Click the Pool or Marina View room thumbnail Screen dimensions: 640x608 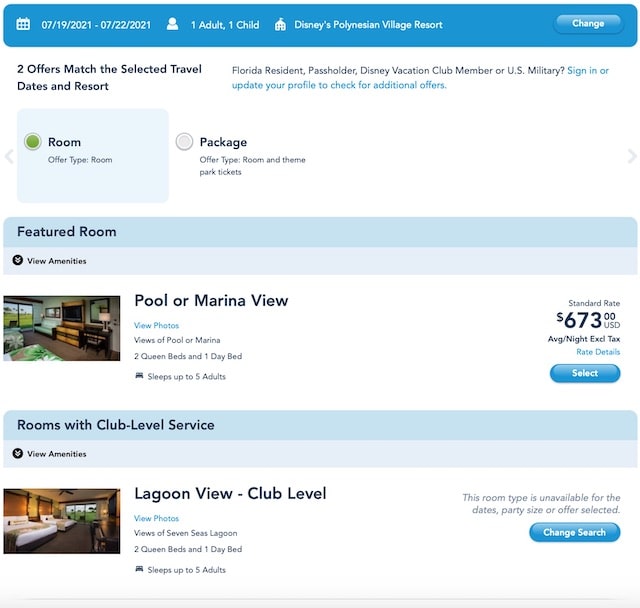pos(62,328)
